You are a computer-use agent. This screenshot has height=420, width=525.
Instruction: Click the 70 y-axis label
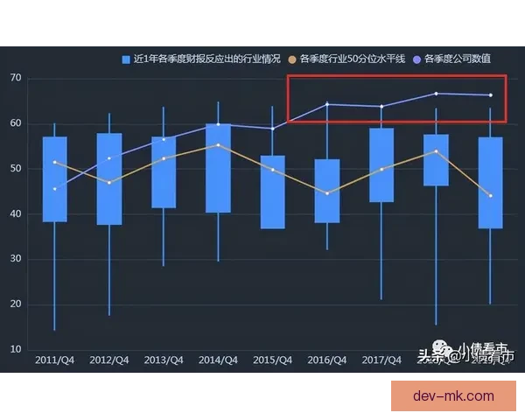pos(16,79)
